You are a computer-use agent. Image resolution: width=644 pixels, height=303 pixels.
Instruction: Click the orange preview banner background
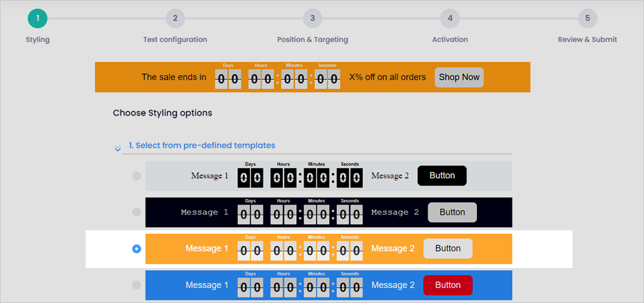pos(313,77)
